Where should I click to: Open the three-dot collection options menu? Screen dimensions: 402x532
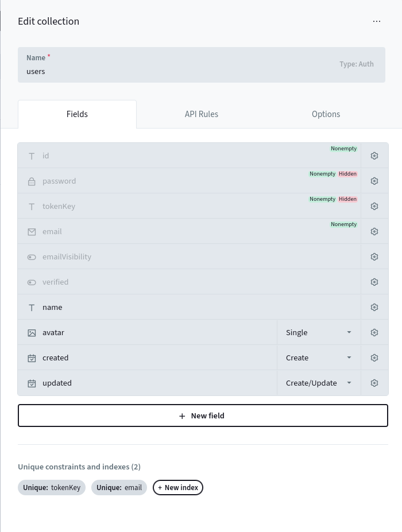coord(377,21)
